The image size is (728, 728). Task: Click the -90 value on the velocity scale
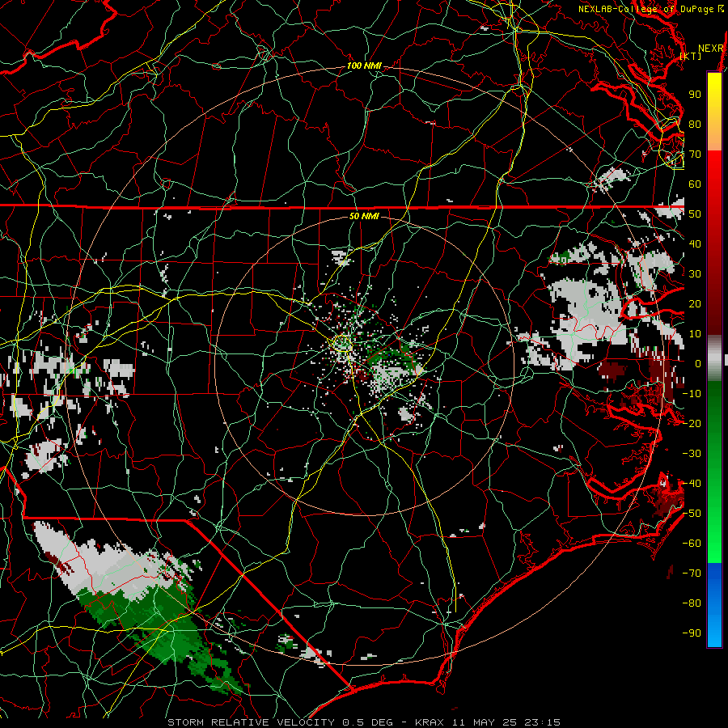(692, 633)
